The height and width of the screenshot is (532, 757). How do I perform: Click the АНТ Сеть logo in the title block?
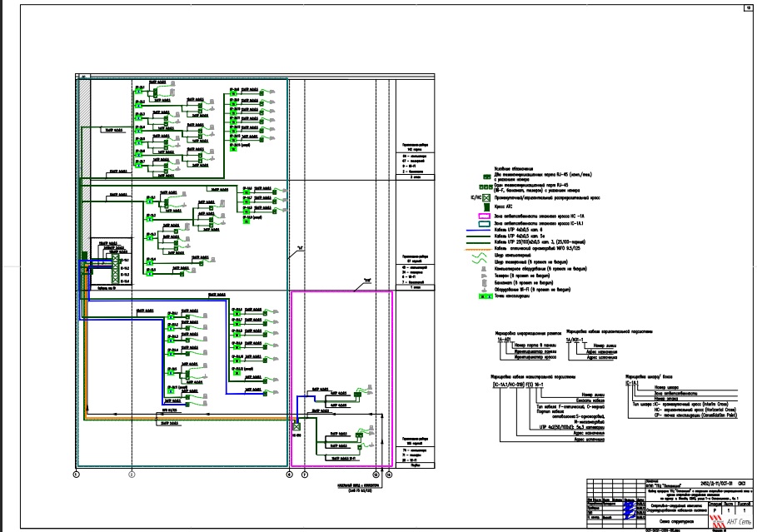pos(730,521)
